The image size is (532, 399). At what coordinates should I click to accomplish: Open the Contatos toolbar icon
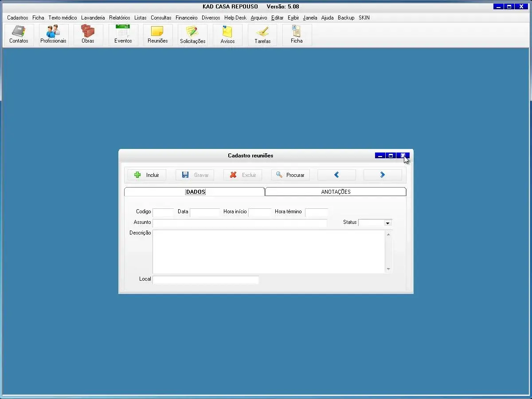click(x=19, y=35)
